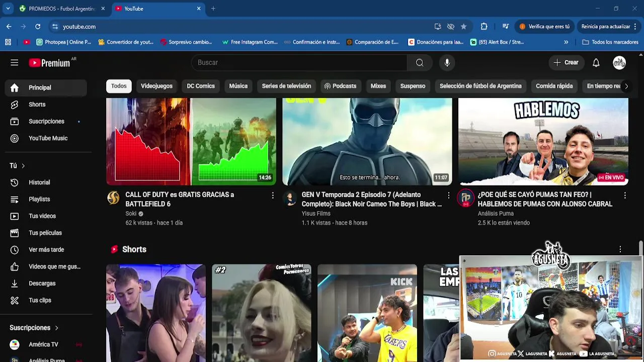Image resolution: width=644 pixels, height=362 pixels.
Task: Click the Chrome address bar
Action: tap(242, 27)
